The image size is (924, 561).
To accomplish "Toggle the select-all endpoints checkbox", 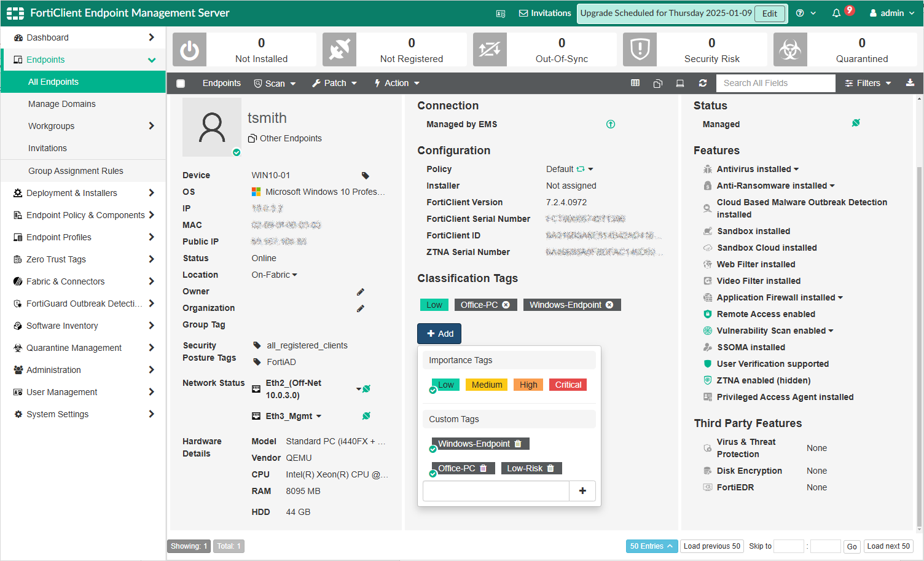I will pyautogui.click(x=181, y=84).
